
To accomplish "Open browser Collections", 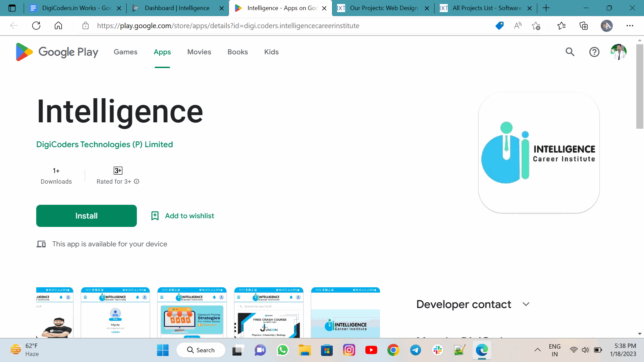I will 584,26.
